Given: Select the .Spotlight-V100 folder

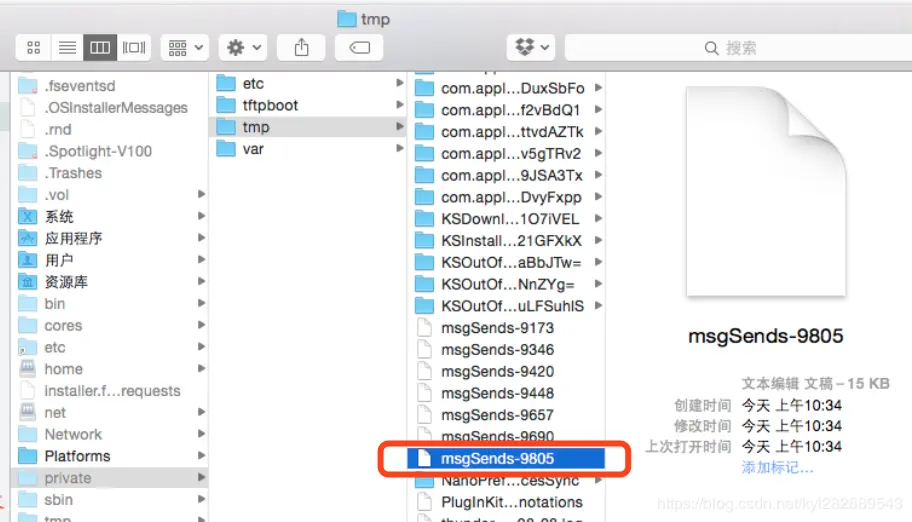Looking at the screenshot, I should tap(109, 151).
